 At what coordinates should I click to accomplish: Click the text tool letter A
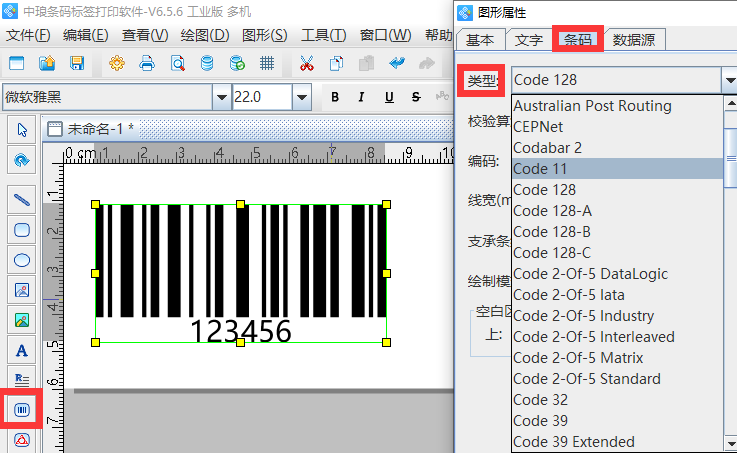(22, 351)
